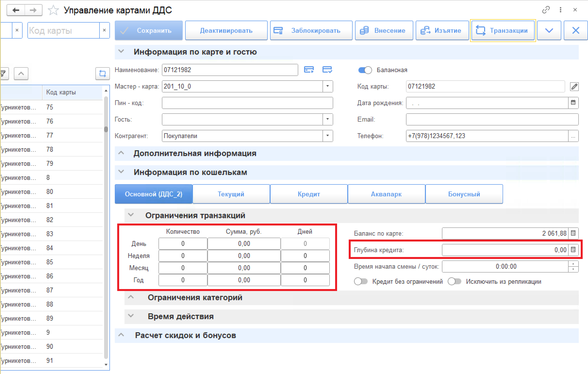The height and width of the screenshot is (374, 588).
Task: Toggle the Балансная switch
Action: (x=365, y=70)
